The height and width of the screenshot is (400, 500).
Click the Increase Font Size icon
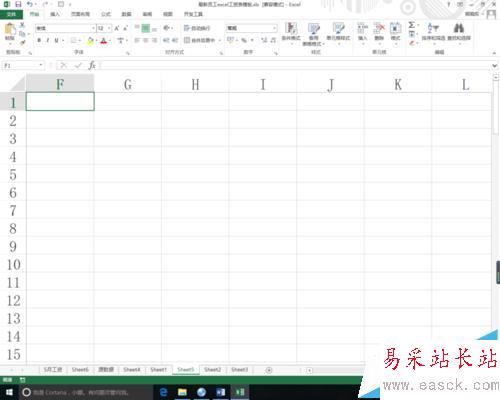pyautogui.click(x=117, y=28)
